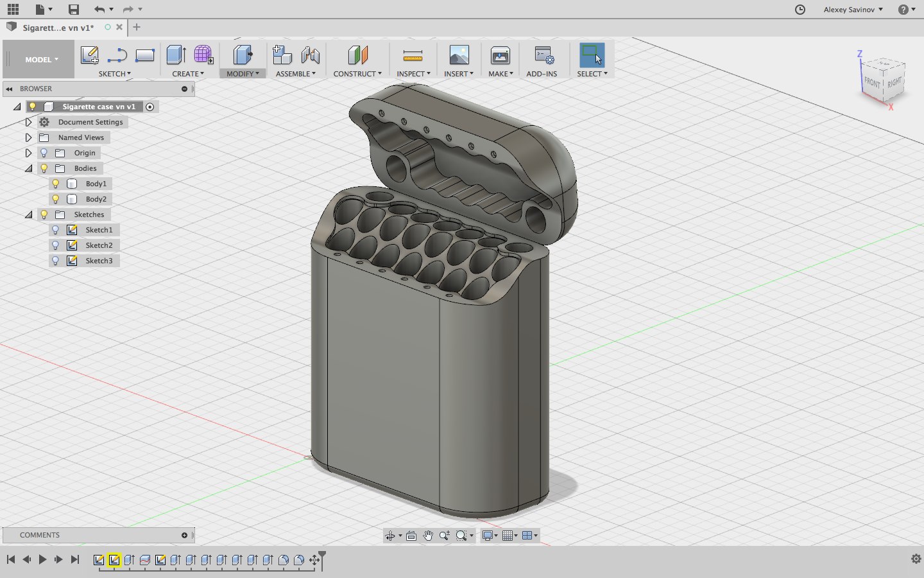
Task: Collapse the Bodies folder
Action: pos(28,168)
